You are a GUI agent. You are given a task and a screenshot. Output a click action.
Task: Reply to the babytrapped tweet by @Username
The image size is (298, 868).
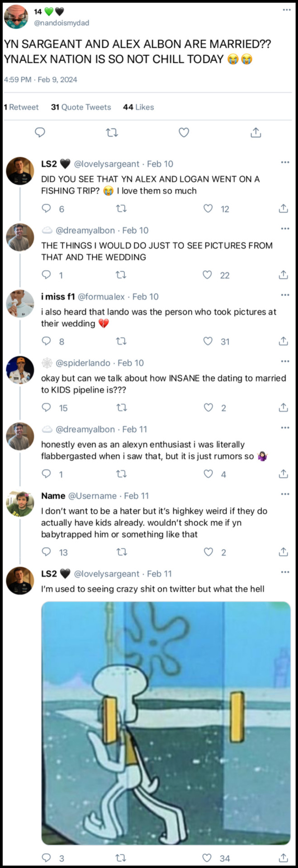coord(46,552)
